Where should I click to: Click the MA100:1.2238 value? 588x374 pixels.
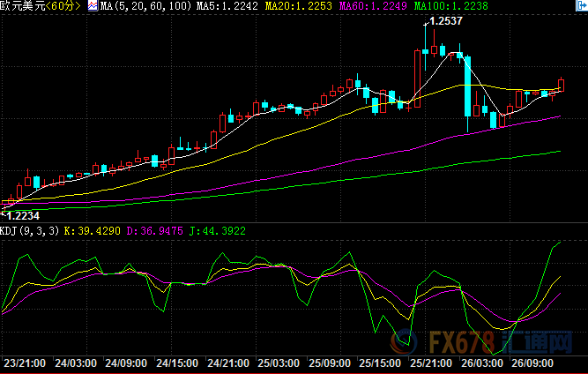(450, 6)
